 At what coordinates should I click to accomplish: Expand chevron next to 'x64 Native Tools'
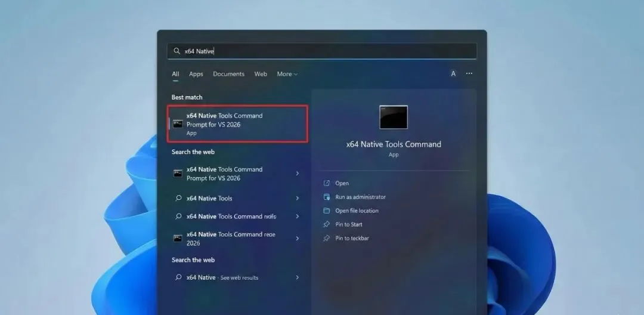click(298, 198)
